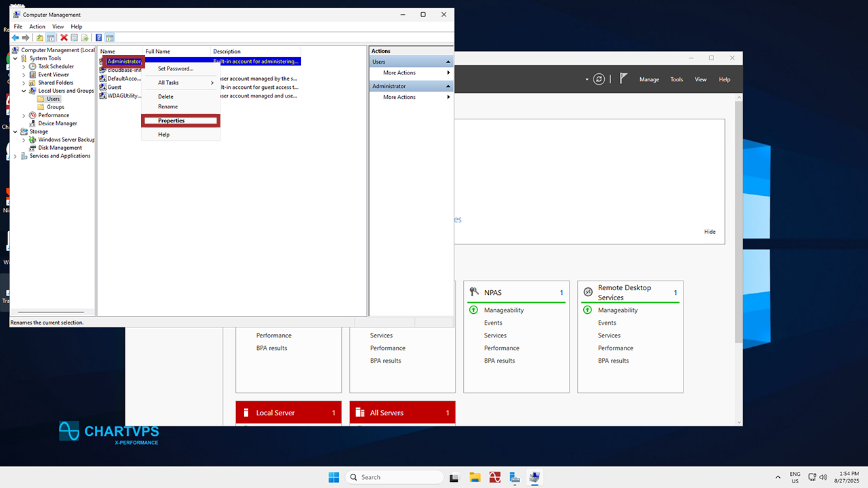Viewport: 868px width, 488px height.
Task: Click the blue Back arrow in toolbar
Action: click(15, 38)
